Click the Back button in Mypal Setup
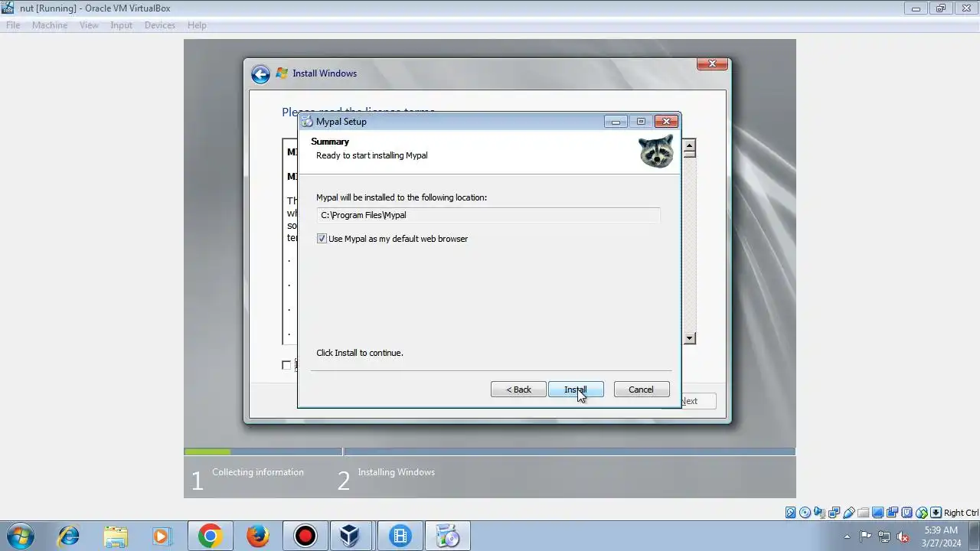 (518, 390)
